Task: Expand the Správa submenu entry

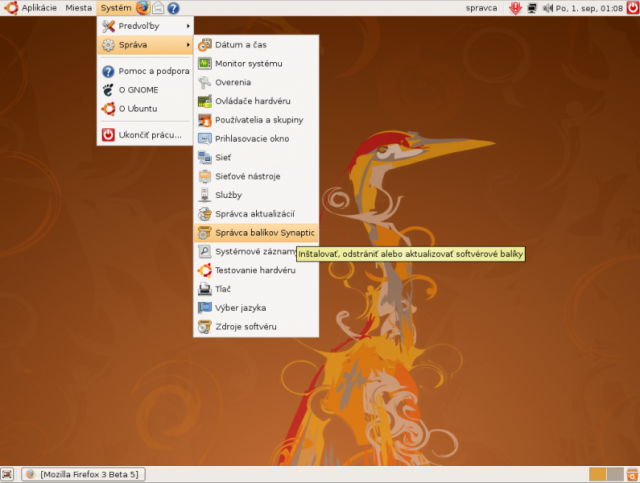Action: point(145,45)
